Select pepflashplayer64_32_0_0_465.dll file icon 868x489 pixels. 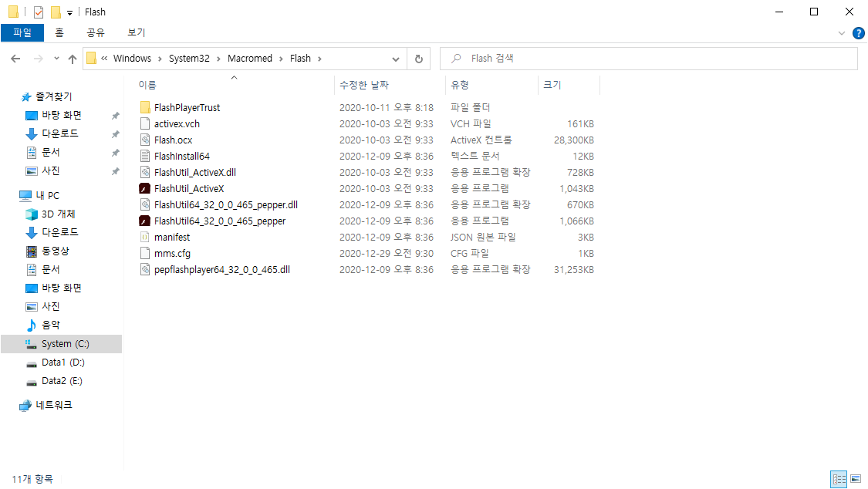145,269
